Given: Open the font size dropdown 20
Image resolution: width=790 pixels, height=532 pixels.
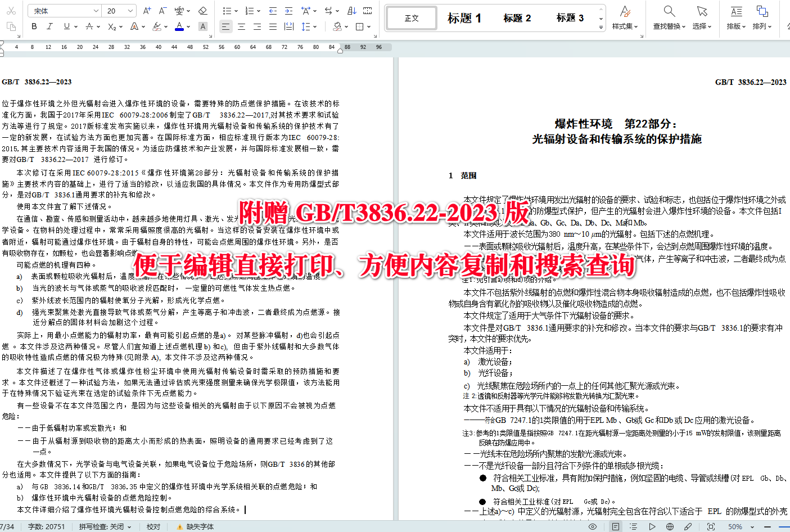Looking at the screenshot, I should click(x=130, y=11).
